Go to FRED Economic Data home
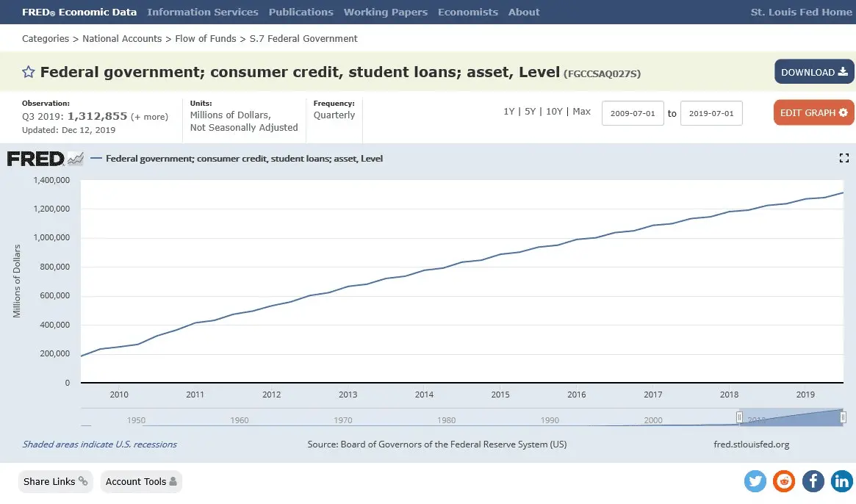The image size is (856, 504). point(79,12)
